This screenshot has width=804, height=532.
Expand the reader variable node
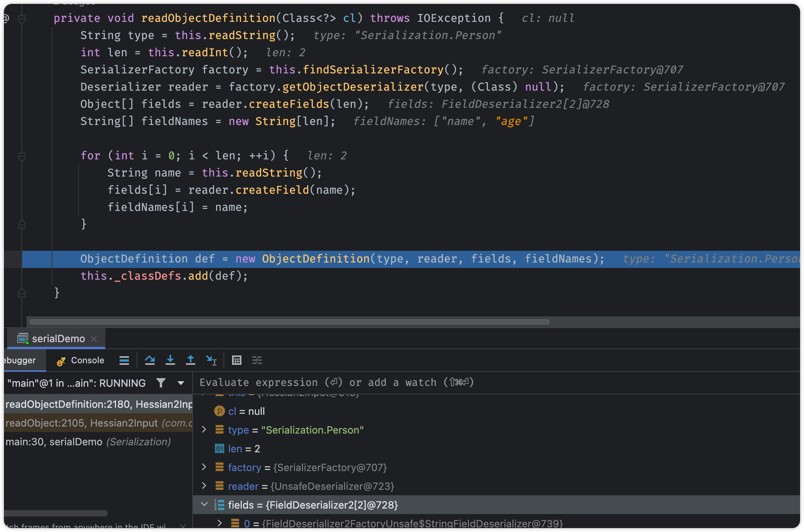(x=204, y=486)
